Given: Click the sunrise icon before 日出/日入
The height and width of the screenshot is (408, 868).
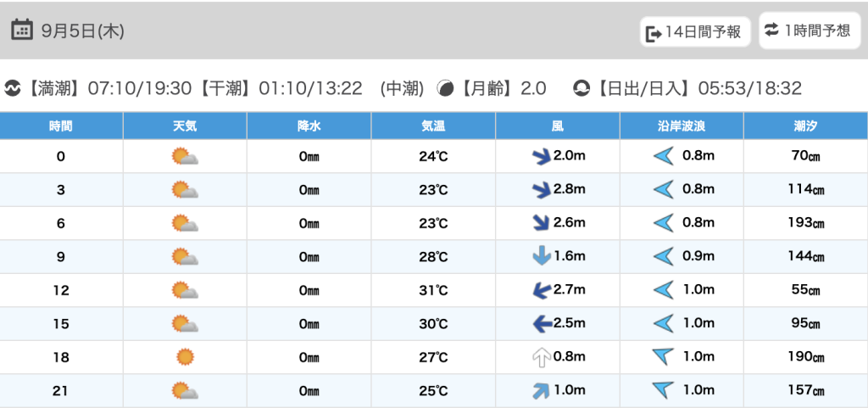Looking at the screenshot, I should coord(581,88).
